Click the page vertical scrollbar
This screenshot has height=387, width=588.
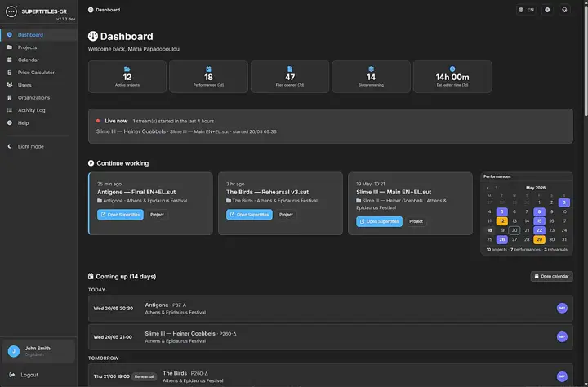coord(586,60)
